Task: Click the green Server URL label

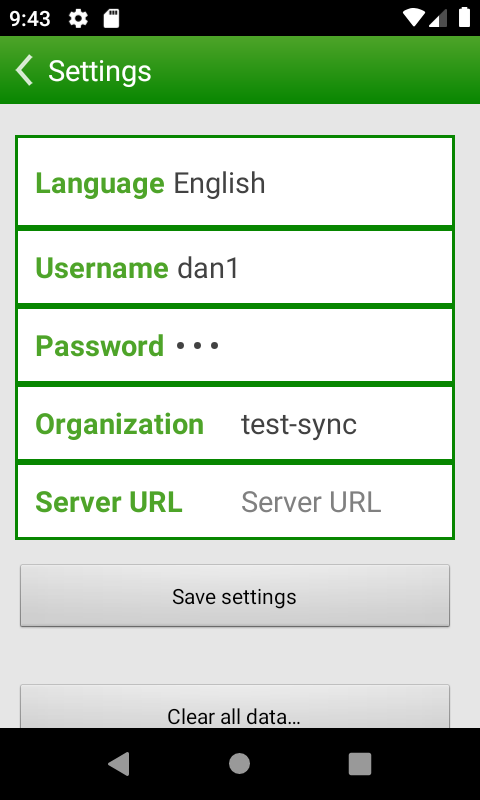Action: 109,503
